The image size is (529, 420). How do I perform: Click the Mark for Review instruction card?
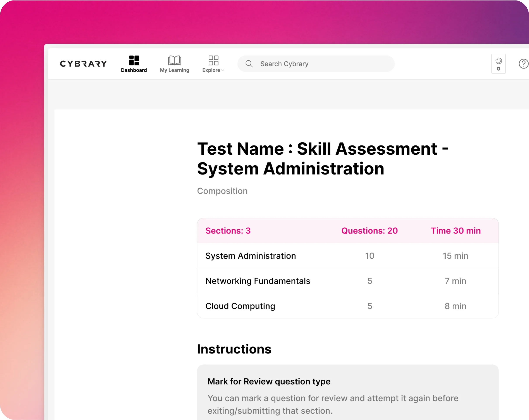(347, 395)
